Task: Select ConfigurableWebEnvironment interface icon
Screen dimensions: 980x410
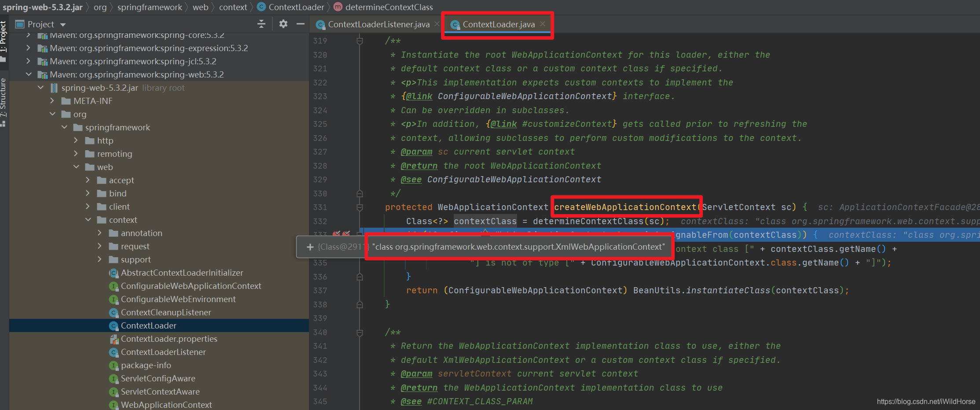Action: 114,299
